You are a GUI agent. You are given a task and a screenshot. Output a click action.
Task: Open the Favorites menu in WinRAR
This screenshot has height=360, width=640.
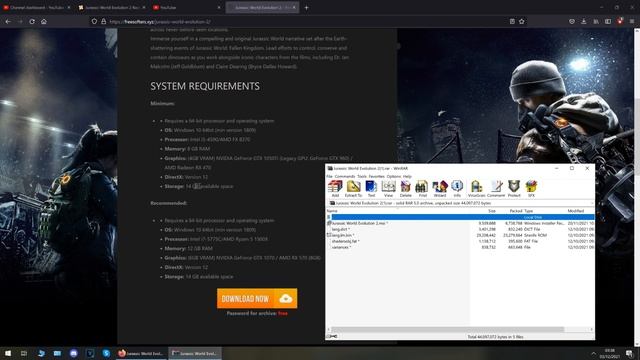[x=376, y=176]
